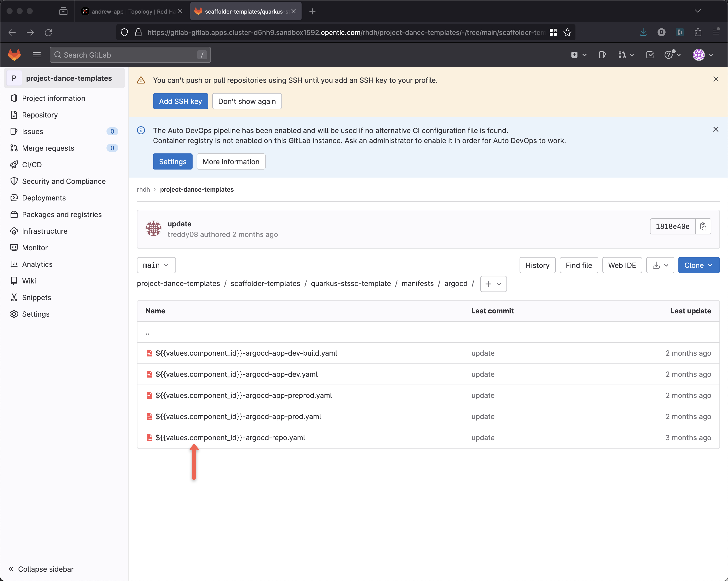Copy the commit SHA to clipboard
The image size is (728, 581).
[x=703, y=226]
